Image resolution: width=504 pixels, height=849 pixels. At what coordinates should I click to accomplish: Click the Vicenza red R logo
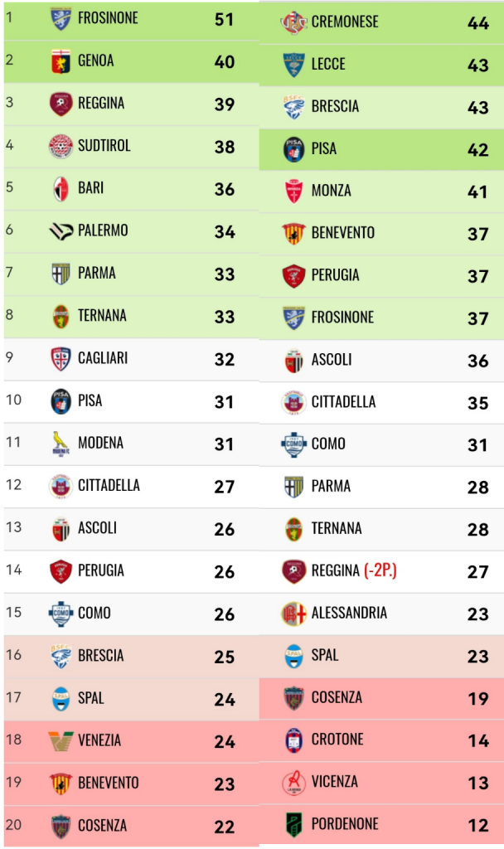pyautogui.click(x=294, y=783)
